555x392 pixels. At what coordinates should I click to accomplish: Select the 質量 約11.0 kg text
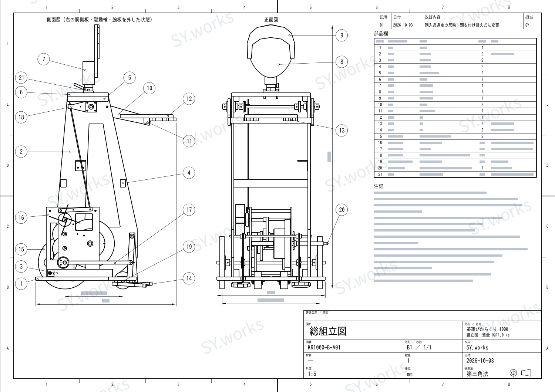[x=496, y=335]
